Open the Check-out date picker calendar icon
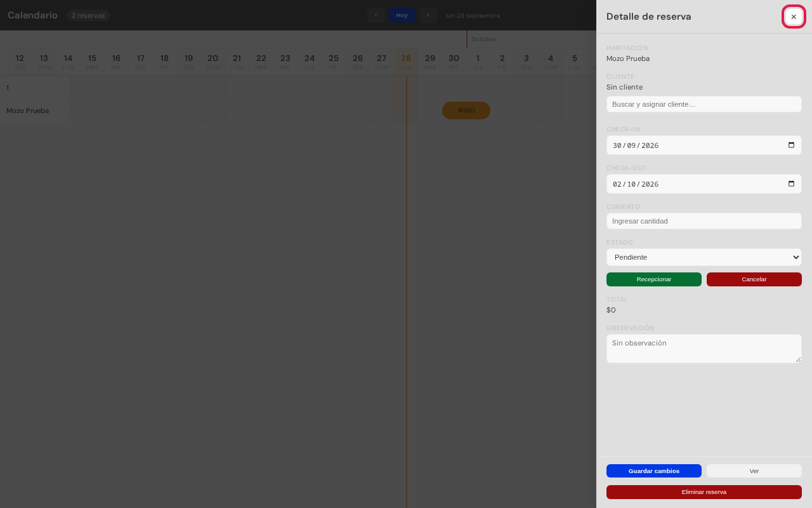The width and height of the screenshot is (812, 508). pos(791,184)
